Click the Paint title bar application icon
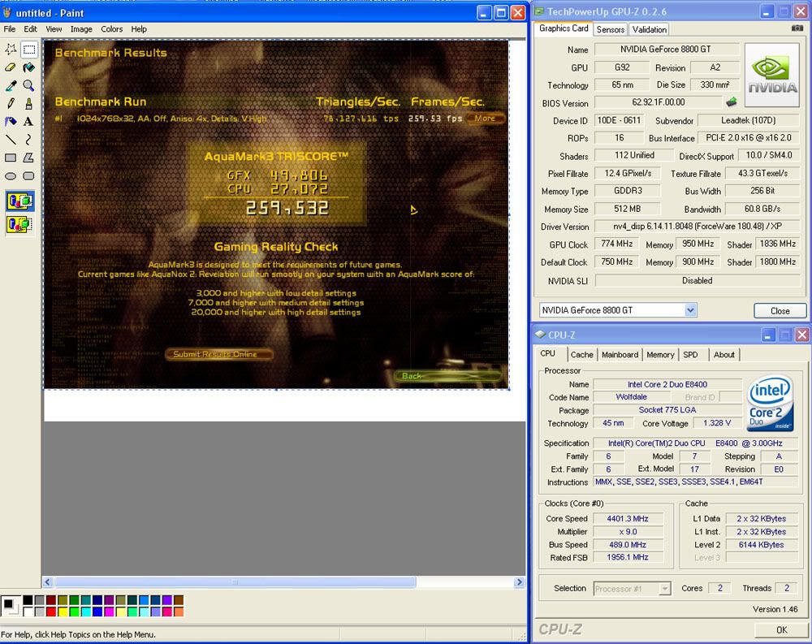The width and height of the screenshot is (812, 644). (6, 12)
